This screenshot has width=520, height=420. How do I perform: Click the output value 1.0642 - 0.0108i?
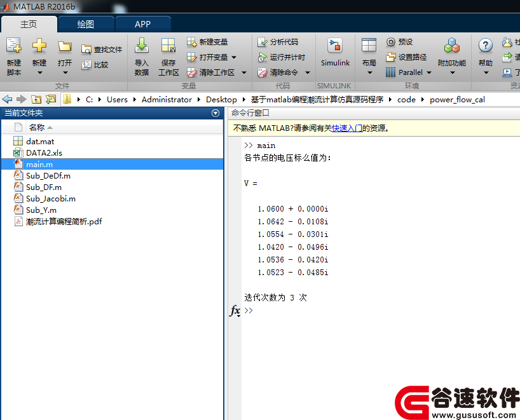point(293,221)
